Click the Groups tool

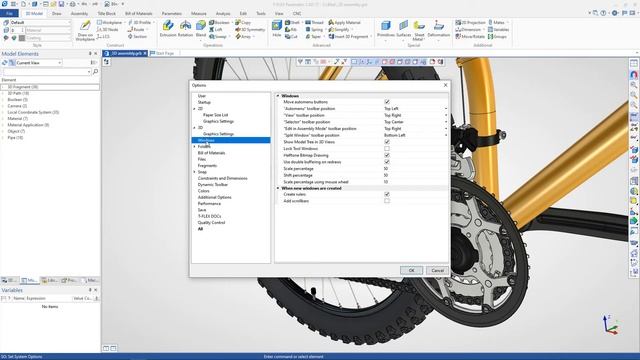pyautogui.click(x=497, y=36)
